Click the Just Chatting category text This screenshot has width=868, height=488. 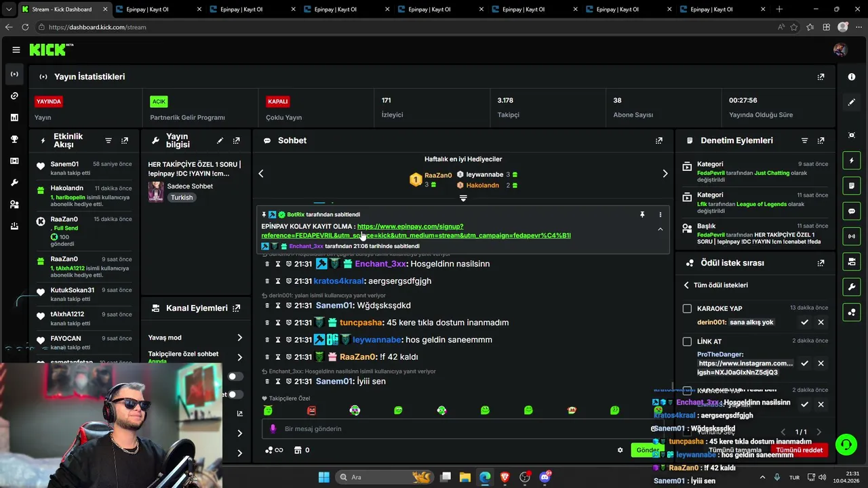(772, 174)
